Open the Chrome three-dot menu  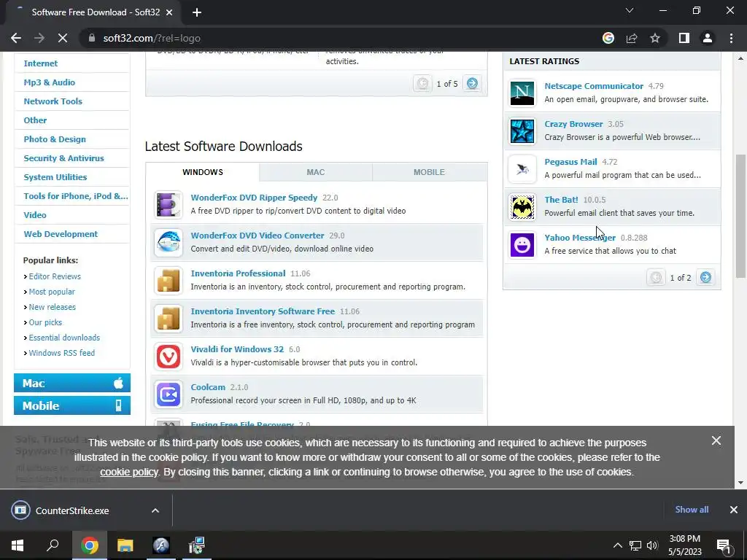[731, 38]
